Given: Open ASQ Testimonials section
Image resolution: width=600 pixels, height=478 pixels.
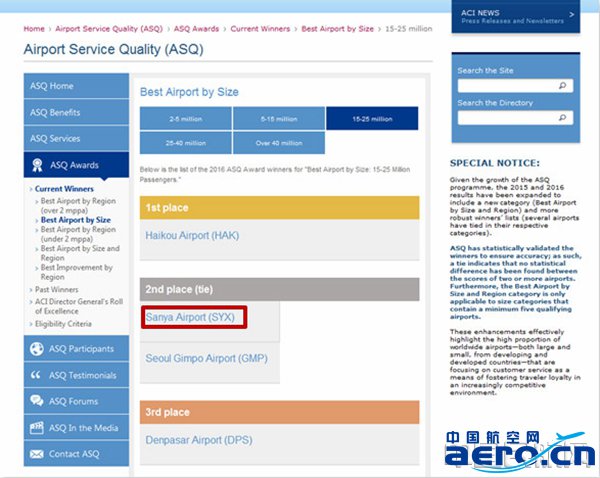Looking at the screenshot, I should (76, 375).
